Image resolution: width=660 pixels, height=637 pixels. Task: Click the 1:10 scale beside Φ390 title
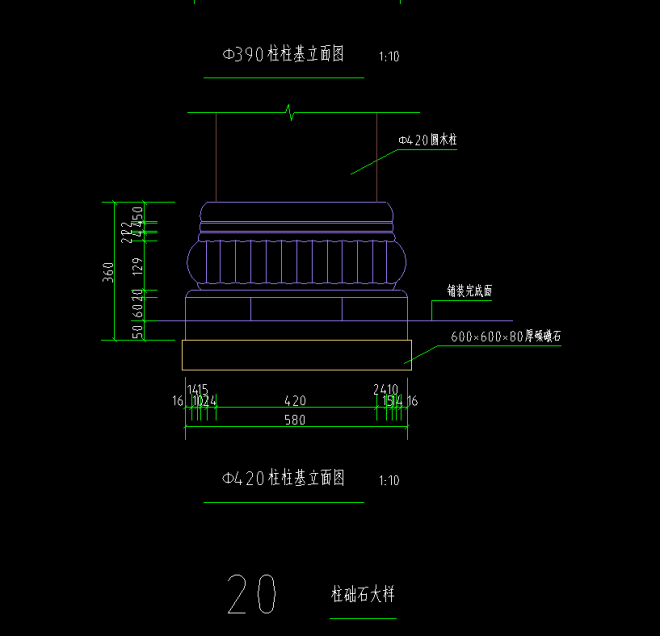[389, 57]
